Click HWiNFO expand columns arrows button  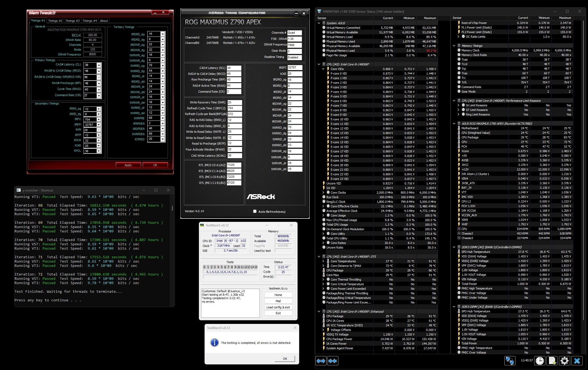(x=321, y=361)
